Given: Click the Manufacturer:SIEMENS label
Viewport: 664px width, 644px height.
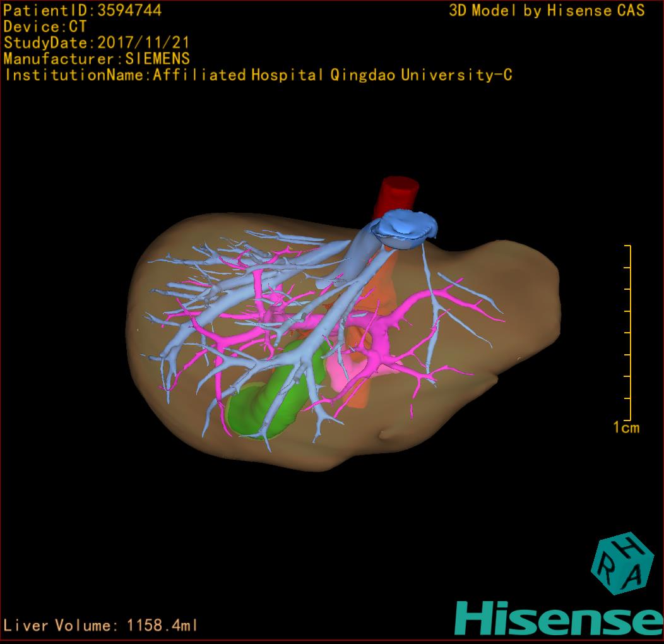Looking at the screenshot, I should [97, 59].
